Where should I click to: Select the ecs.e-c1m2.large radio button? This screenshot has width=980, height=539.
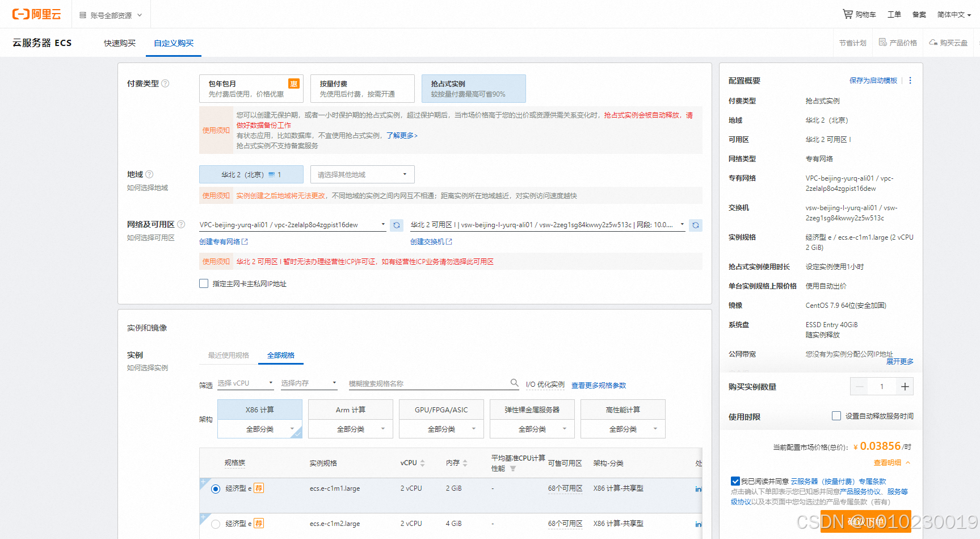tap(216, 524)
